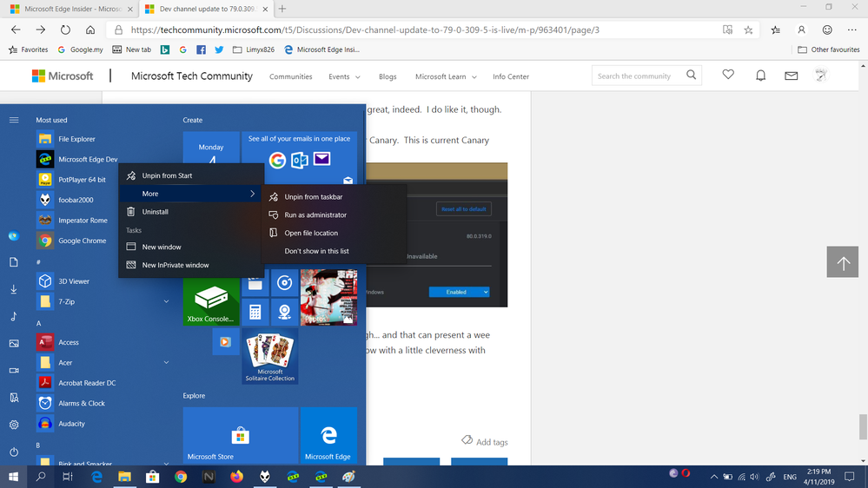Open File Explorer in Most used list
This screenshot has height=488, width=868.
click(76, 139)
